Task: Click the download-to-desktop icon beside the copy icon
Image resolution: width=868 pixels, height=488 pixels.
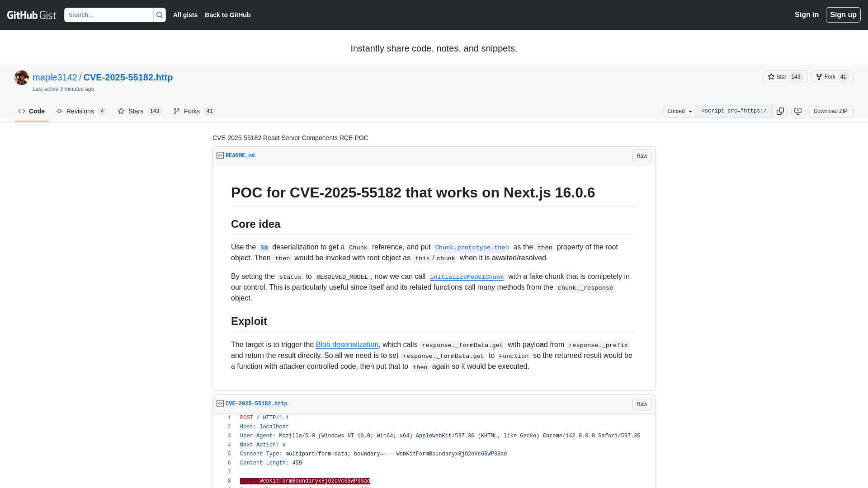Action: click(x=797, y=111)
